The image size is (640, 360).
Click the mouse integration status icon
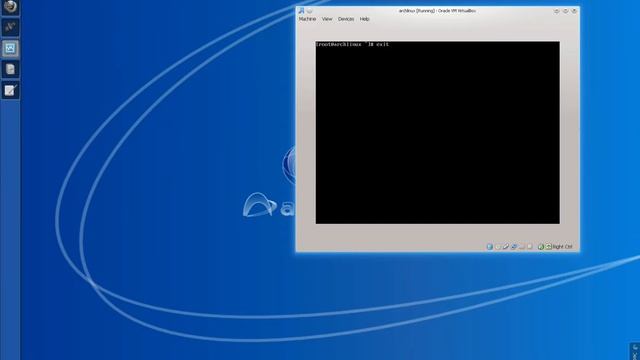coord(541,247)
